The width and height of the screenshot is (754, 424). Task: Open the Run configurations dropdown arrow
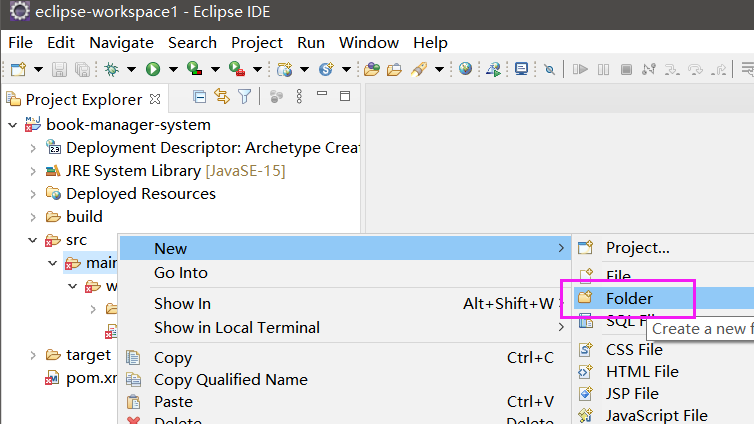(x=173, y=70)
